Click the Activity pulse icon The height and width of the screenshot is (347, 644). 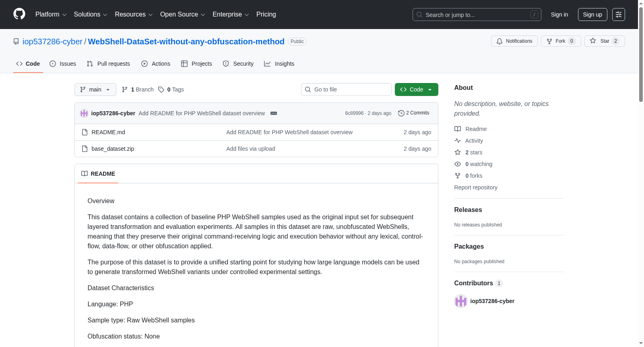[458, 141]
